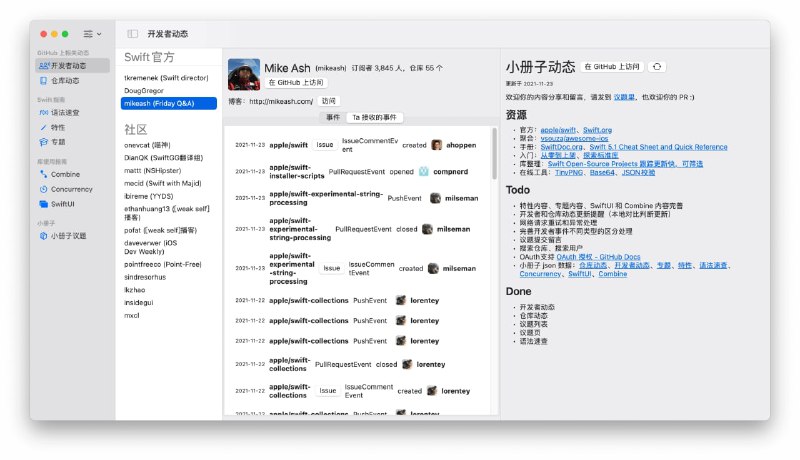Open the SwiftUI guide

(x=72, y=203)
